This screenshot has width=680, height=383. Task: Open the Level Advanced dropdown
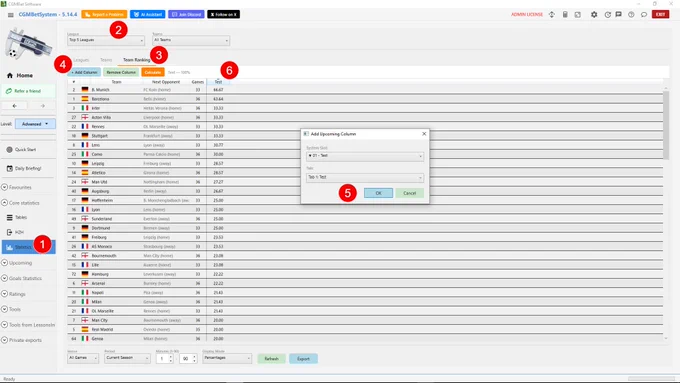[35, 124]
